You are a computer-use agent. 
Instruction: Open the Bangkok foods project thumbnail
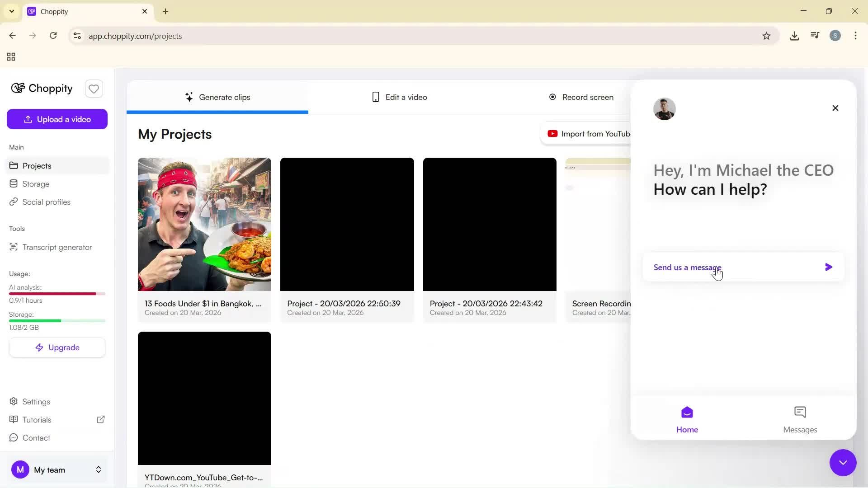pos(204,224)
